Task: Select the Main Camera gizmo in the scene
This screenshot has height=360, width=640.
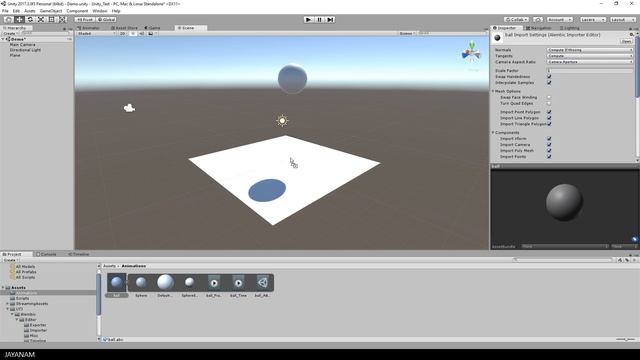Action: pos(129,108)
